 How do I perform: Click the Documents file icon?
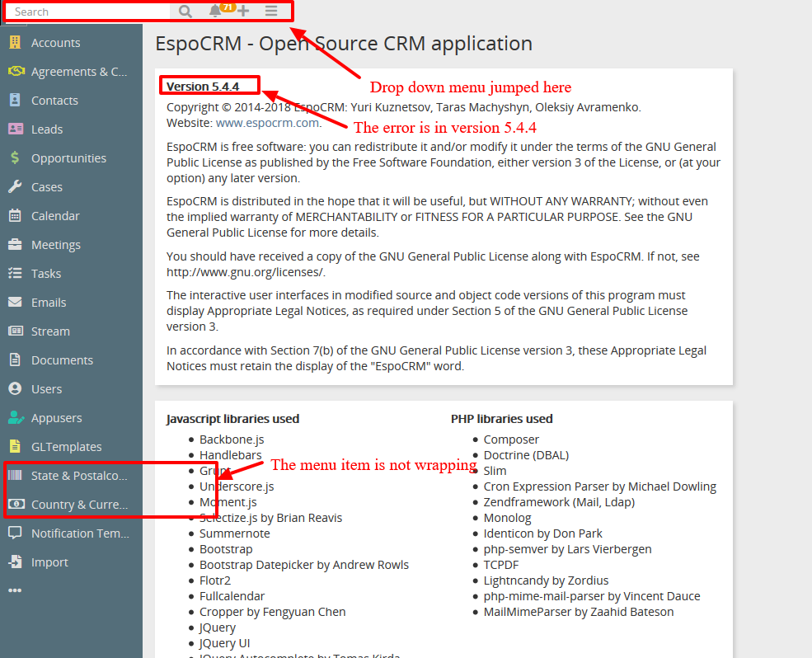coord(15,360)
